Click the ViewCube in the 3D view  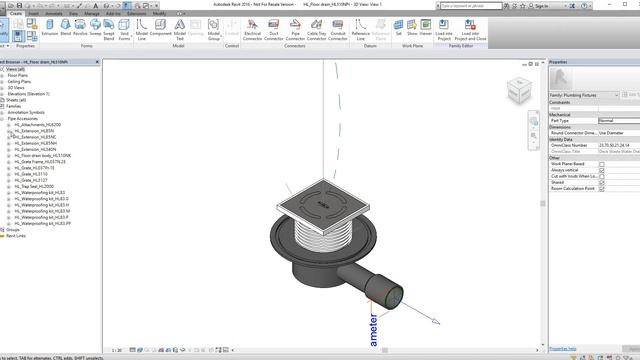click(519, 90)
